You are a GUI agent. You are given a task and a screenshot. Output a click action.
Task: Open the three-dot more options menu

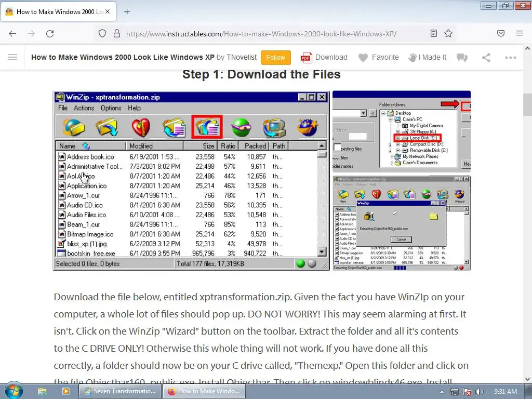coord(510,58)
